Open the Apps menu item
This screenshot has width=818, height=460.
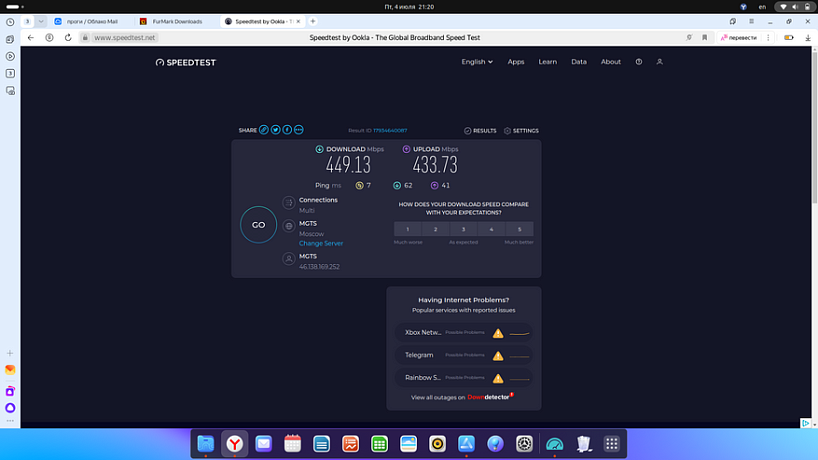(516, 62)
